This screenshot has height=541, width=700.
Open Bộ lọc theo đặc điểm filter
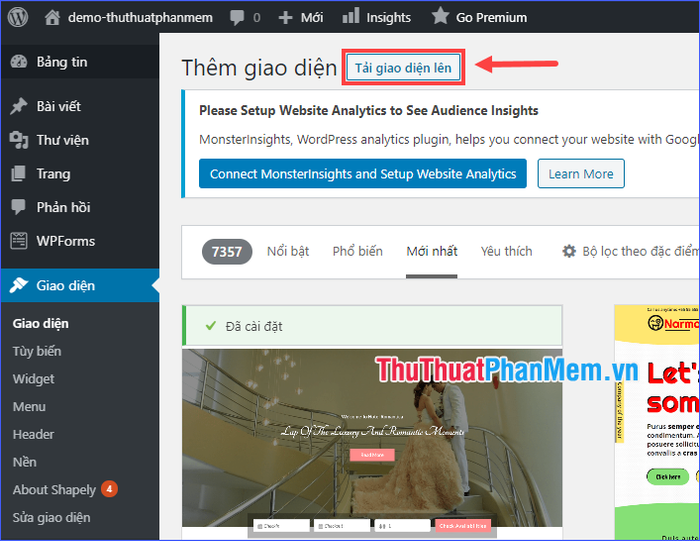pos(630,251)
